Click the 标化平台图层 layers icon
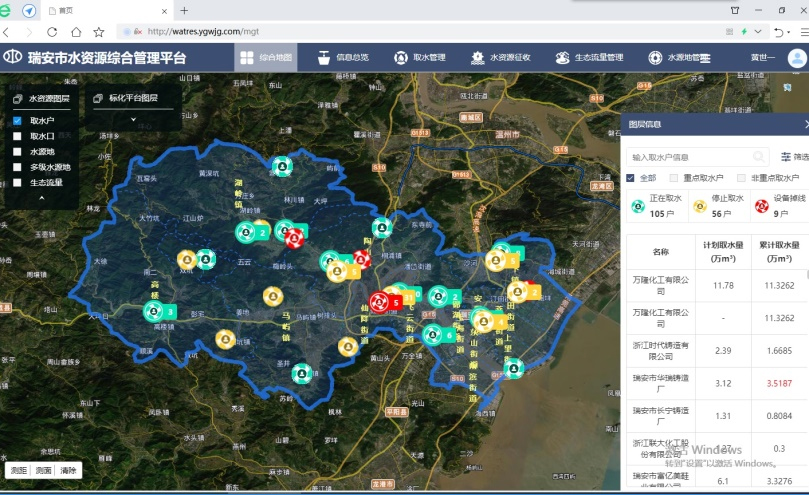 pos(98,98)
